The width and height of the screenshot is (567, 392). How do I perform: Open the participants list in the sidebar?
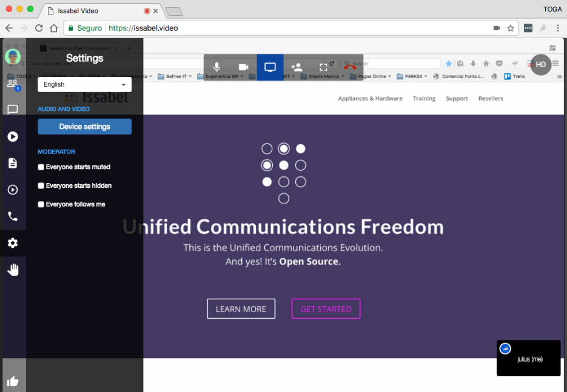pyautogui.click(x=13, y=84)
